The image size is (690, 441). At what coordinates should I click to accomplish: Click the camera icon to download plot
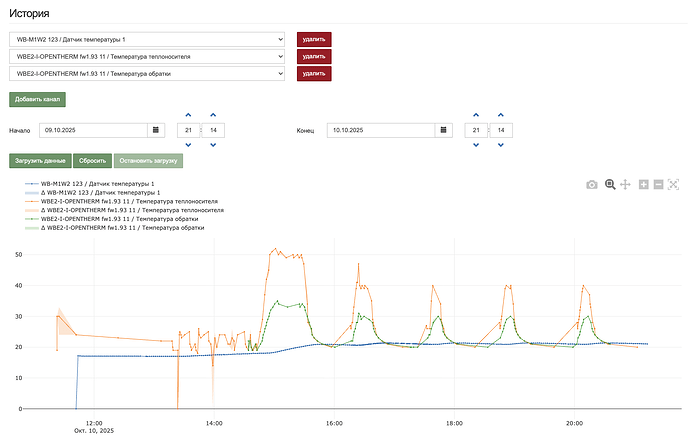[x=592, y=185]
